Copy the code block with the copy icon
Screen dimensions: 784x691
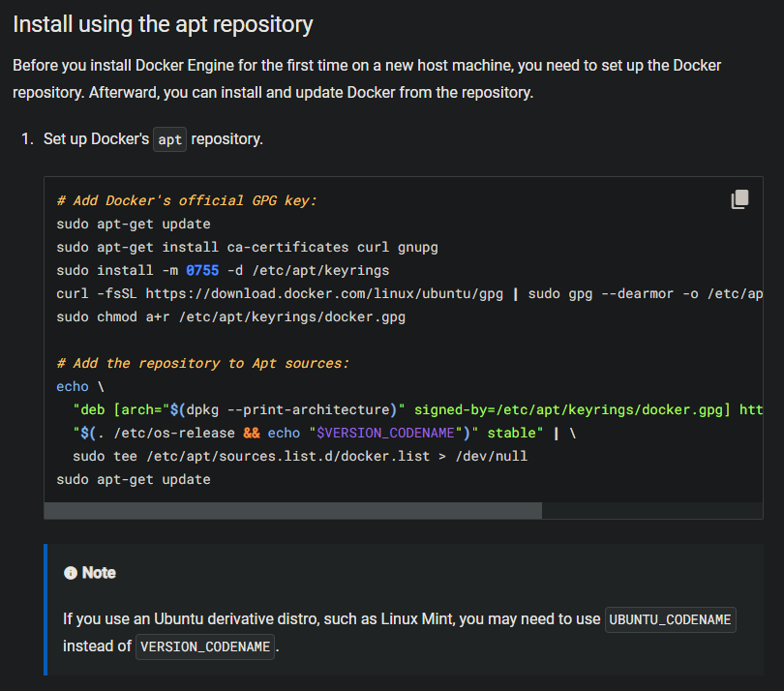(739, 199)
